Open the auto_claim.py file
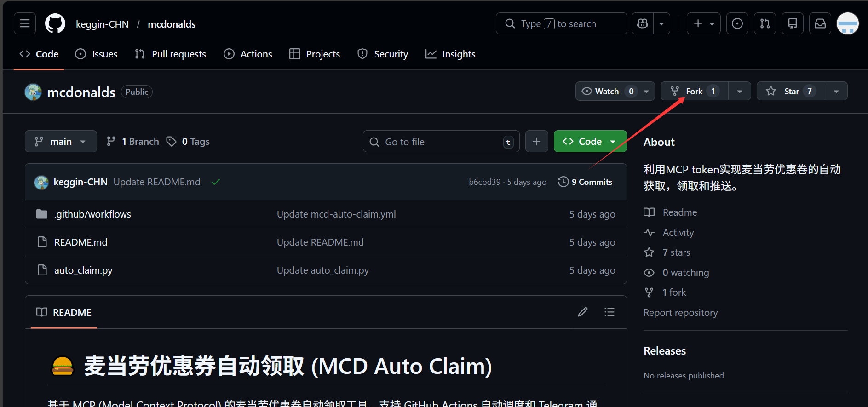This screenshot has width=868, height=407. coord(83,270)
